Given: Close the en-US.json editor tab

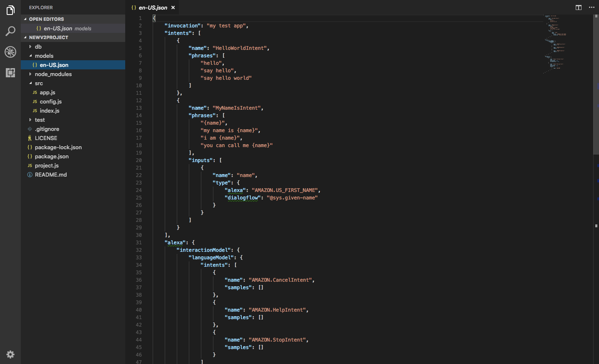Looking at the screenshot, I should [x=173, y=7].
